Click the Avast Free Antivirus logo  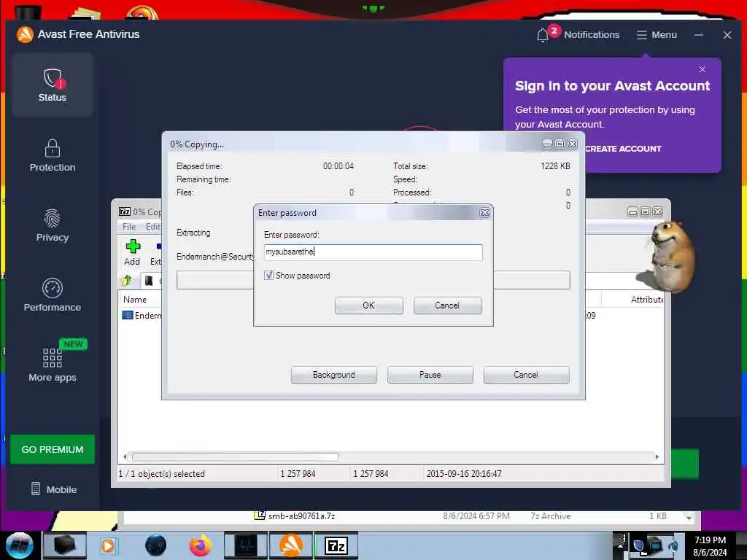(26, 34)
